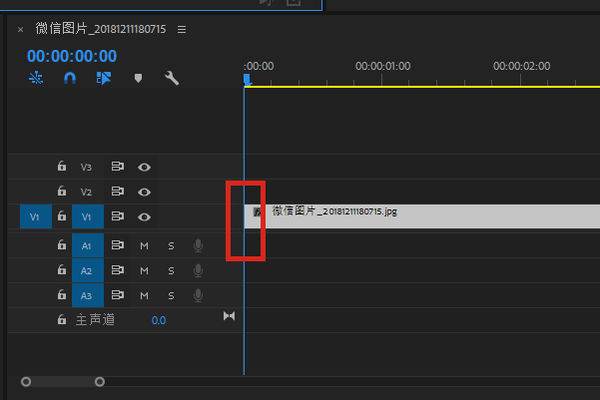Toggle lock on track A2
The image size is (600, 400).
[62, 270]
